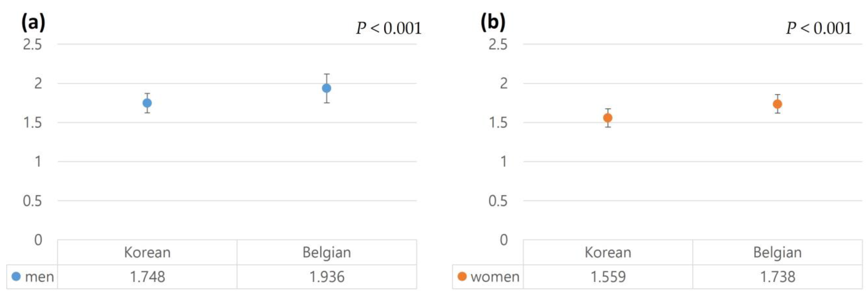The height and width of the screenshot is (296, 868).
Task: Select the orange Belgian women data point
Action: coord(777,104)
